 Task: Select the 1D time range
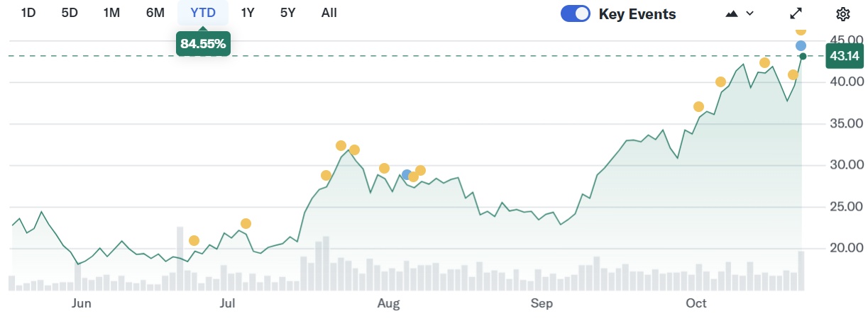click(28, 12)
